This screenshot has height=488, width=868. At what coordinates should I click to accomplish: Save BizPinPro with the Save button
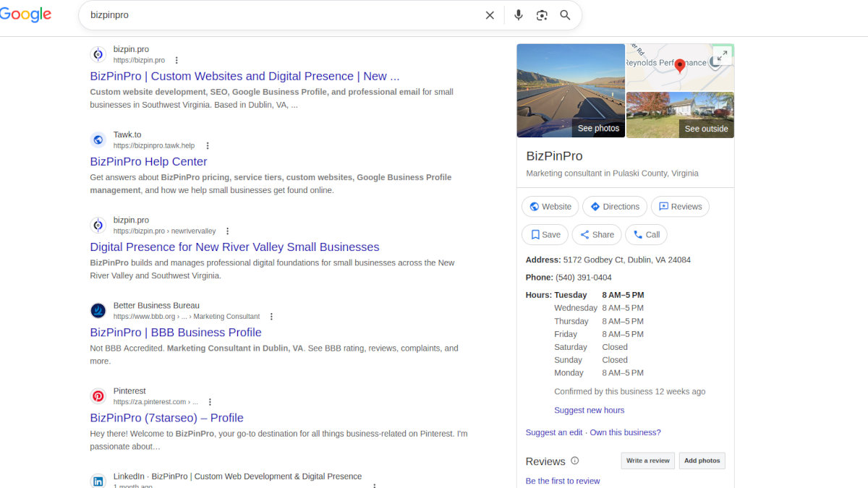(x=545, y=234)
